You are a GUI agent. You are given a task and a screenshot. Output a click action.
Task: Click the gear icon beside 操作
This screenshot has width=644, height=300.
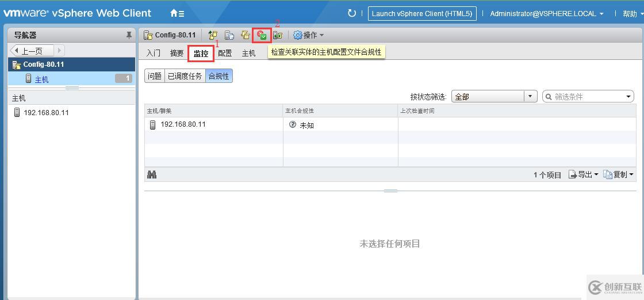tap(298, 35)
